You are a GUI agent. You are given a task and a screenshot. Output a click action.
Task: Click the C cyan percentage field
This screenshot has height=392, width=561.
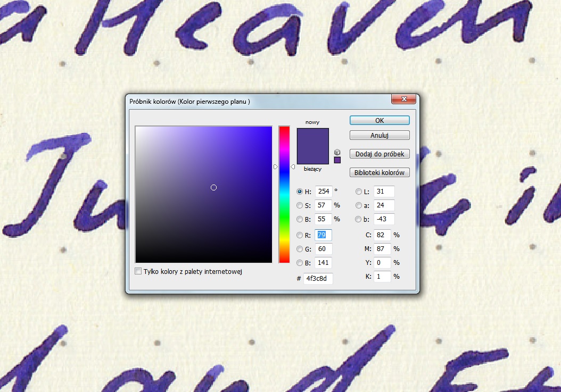382,235
